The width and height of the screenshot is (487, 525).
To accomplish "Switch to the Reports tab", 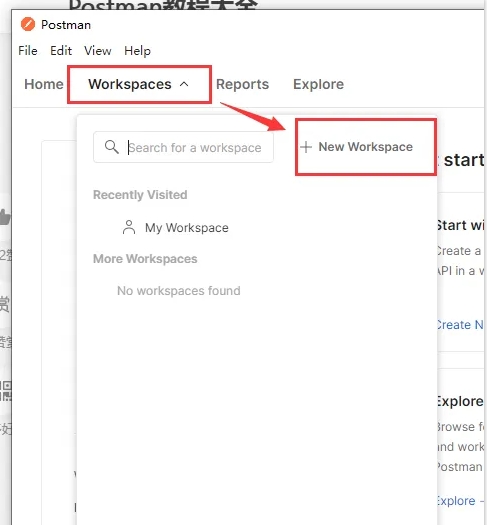I will [242, 84].
